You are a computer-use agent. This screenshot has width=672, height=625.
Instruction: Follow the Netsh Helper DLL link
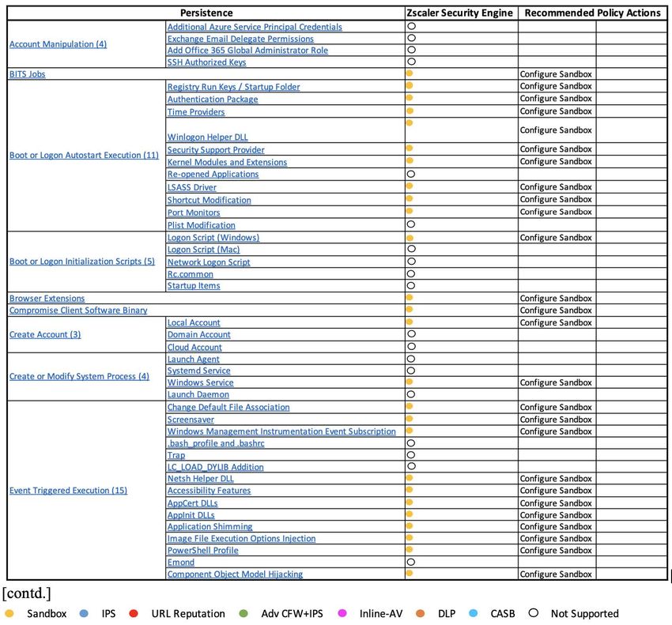pos(201,479)
